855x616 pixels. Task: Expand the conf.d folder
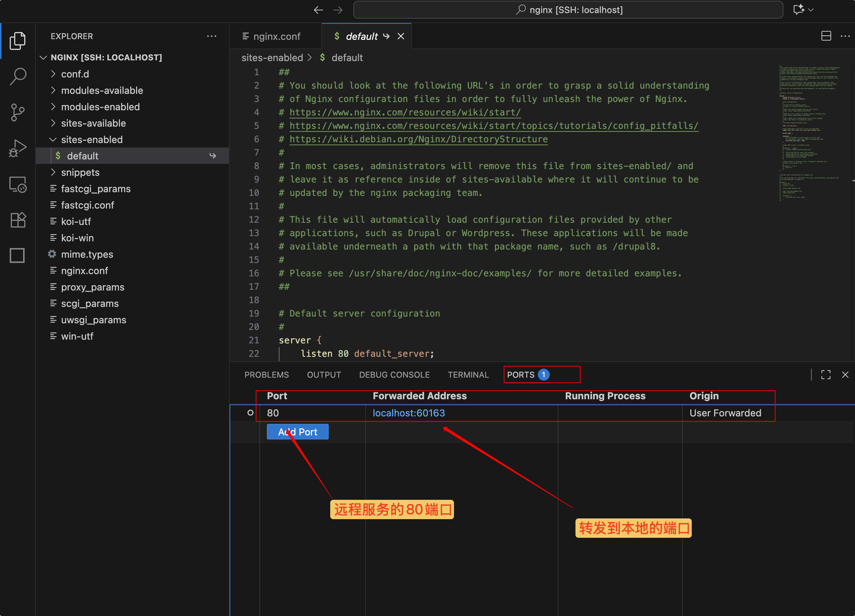coord(75,74)
